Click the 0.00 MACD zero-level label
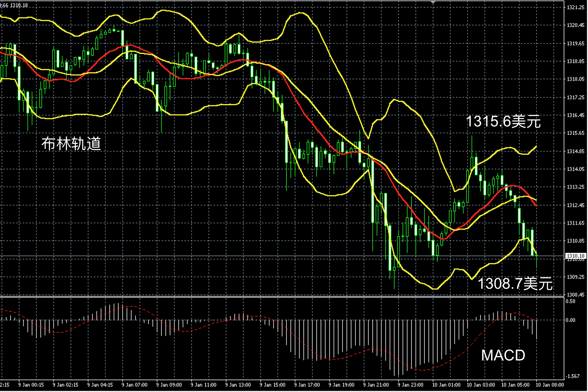The width and height of the screenshot is (588, 392). click(570, 320)
